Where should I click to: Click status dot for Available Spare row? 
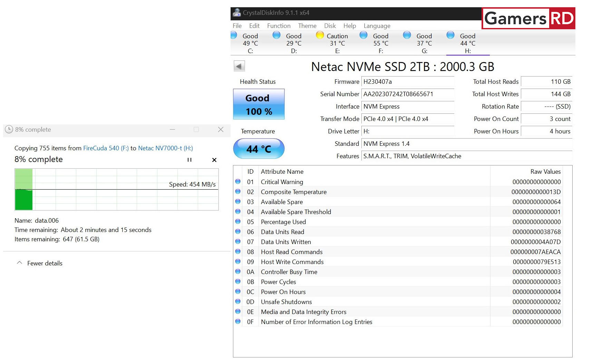[238, 201]
